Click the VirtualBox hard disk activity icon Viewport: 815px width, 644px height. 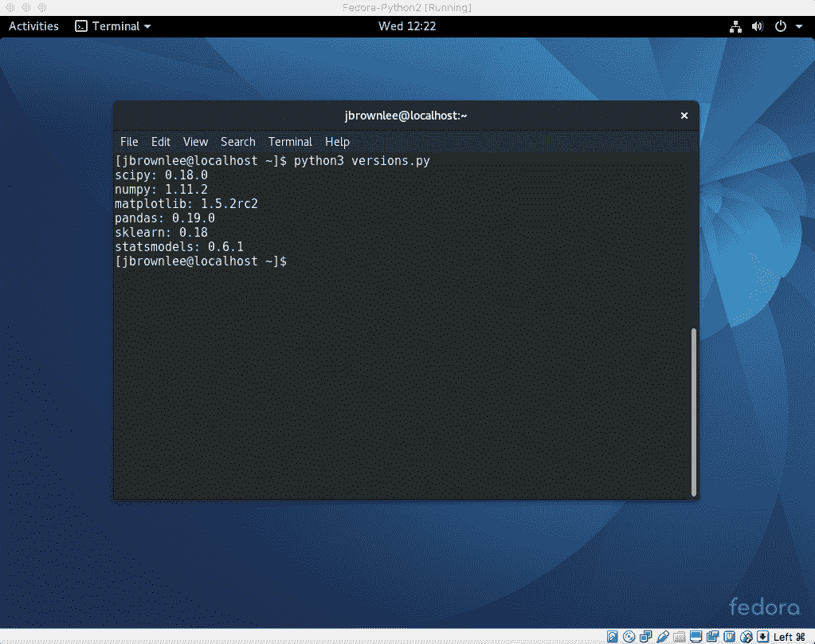tap(613, 637)
